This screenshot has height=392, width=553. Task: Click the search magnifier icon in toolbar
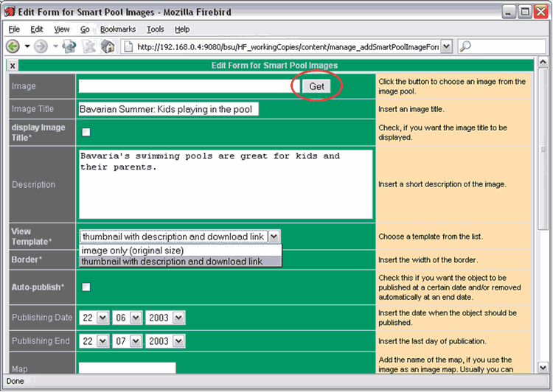pos(465,46)
